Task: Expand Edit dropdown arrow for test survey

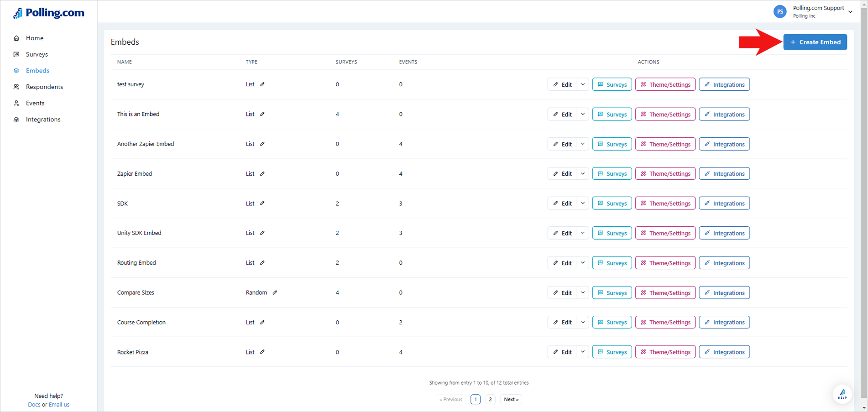Action: tap(583, 84)
